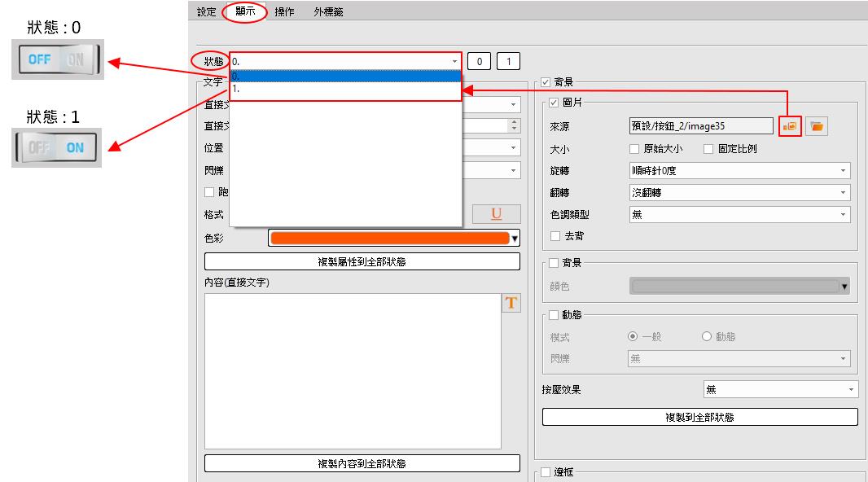Click the orange folder browse icon
Image resolution: width=868 pixels, height=482 pixels.
pyautogui.click(x=817, y=125)
